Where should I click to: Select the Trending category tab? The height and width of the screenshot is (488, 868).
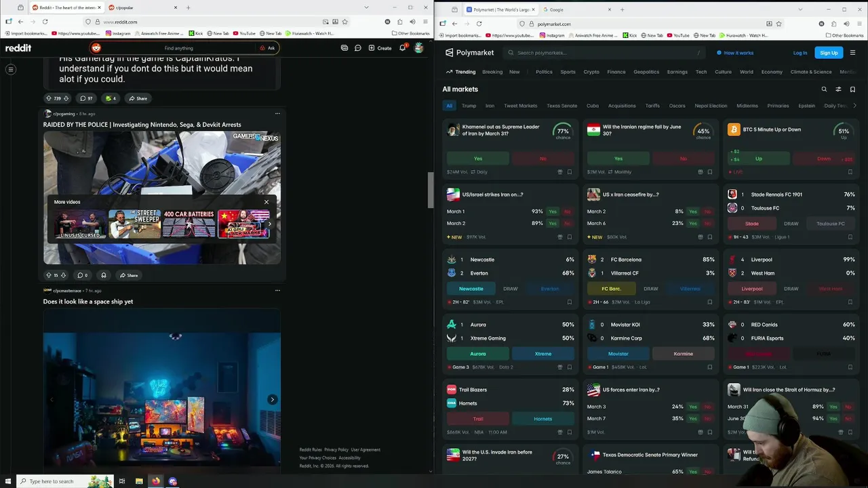coord(461,72)
